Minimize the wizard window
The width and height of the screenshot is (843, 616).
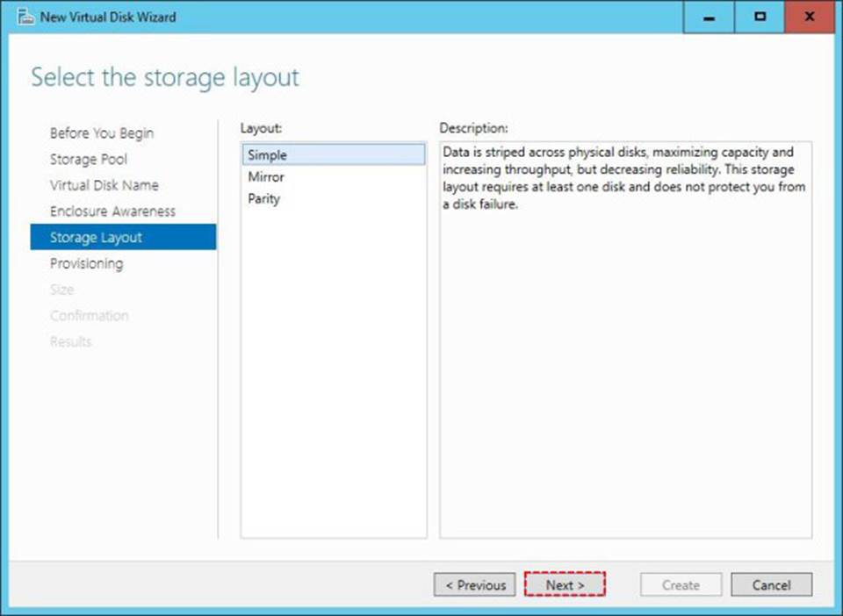click(710, 18)
